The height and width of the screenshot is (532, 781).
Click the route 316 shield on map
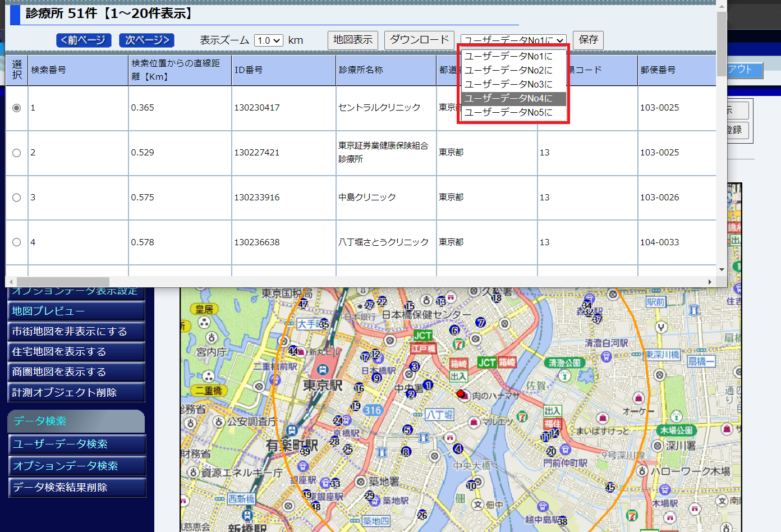point(373,410)
